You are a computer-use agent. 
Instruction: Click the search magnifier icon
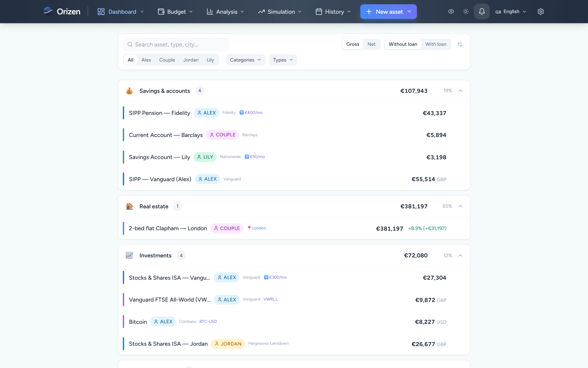pyautogui.click(x=130, y=44)
